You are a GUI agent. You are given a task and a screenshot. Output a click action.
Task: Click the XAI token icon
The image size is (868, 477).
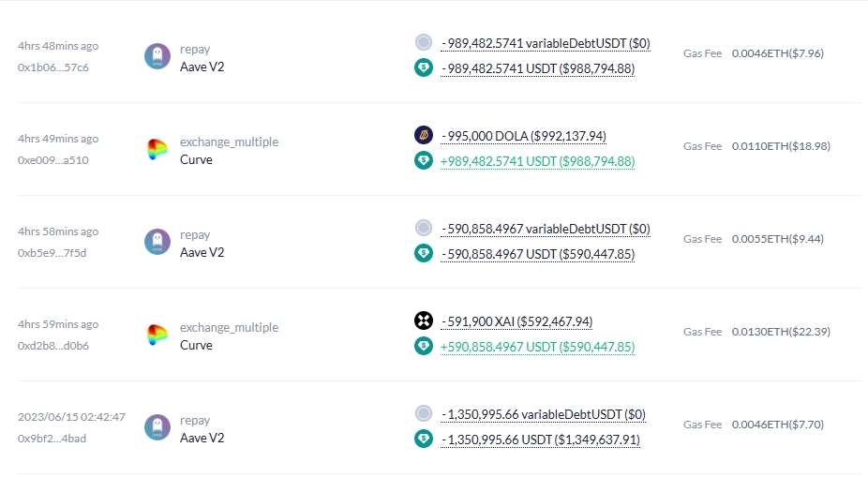(x=424, y=320)
